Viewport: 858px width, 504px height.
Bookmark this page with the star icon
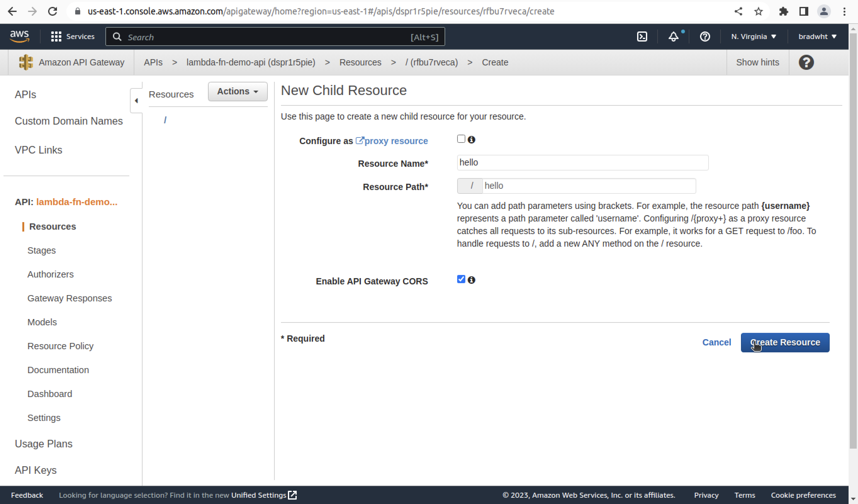(758, 11)
